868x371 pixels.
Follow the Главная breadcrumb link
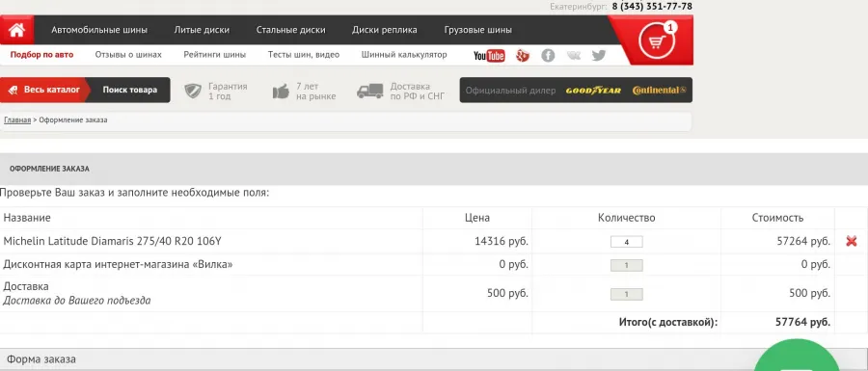(17, 120)
